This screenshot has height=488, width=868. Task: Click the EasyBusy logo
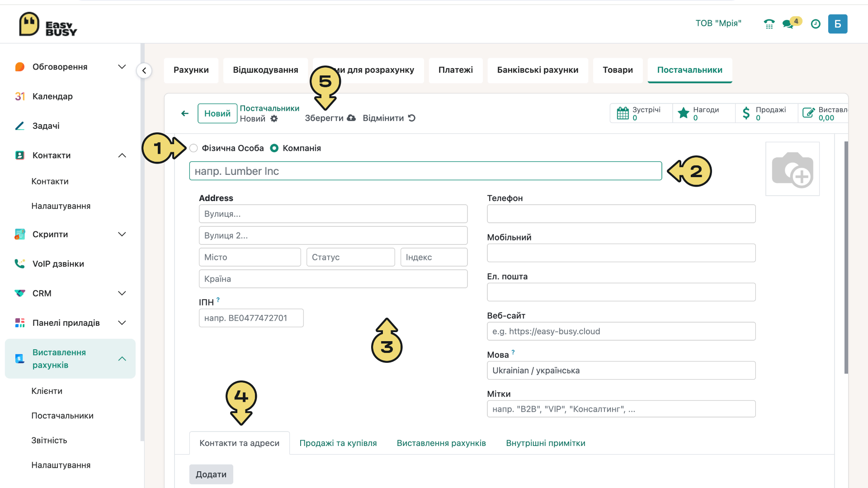(48, 24)
